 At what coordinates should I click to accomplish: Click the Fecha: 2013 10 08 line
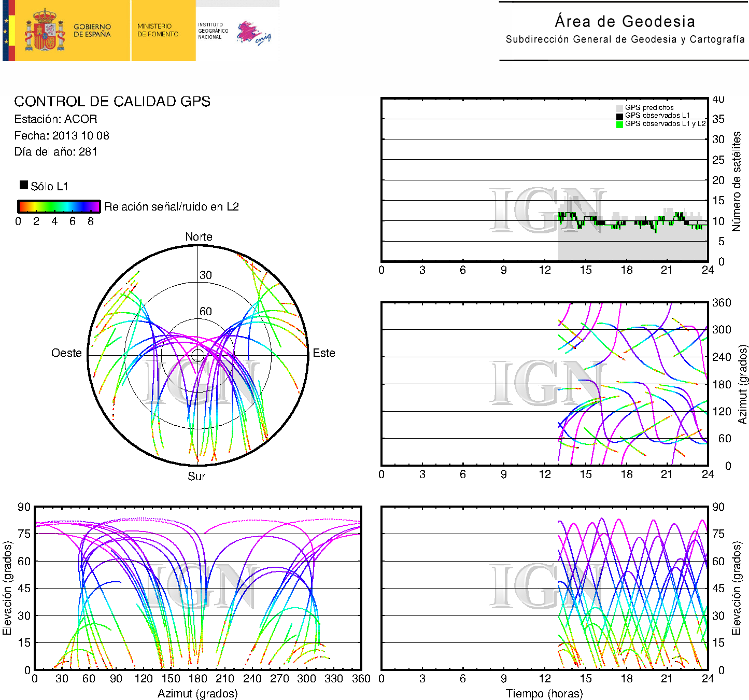click(x=62, y=136)
